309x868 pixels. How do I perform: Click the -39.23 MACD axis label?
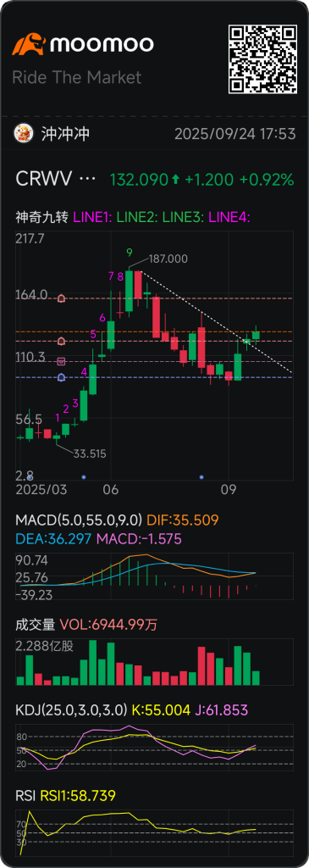[33, 594]
